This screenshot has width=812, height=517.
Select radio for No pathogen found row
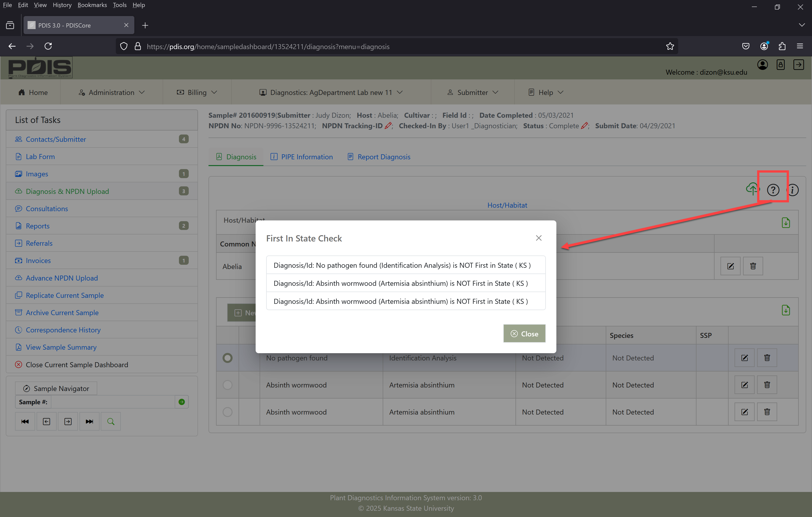[228, 358]
